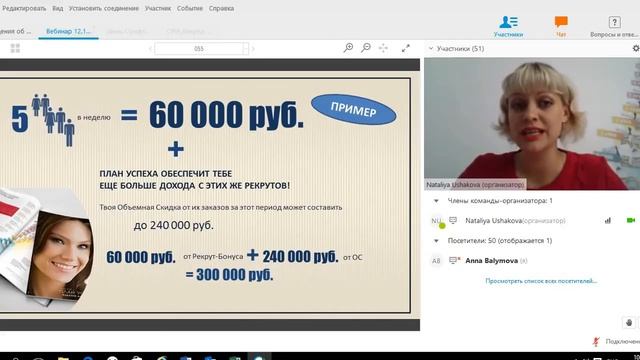
Task: Open the Чат panel button
Action: click(x=561, y=26)
